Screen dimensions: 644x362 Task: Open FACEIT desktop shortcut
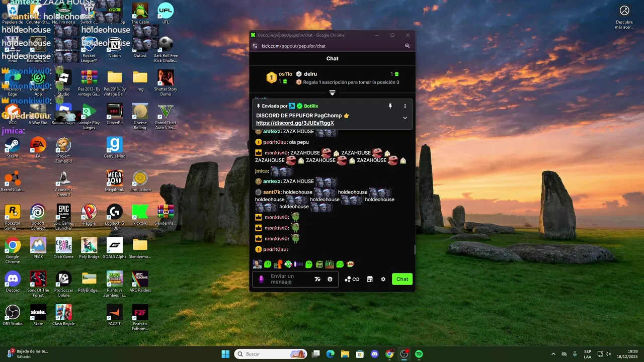tap(115, 316)
